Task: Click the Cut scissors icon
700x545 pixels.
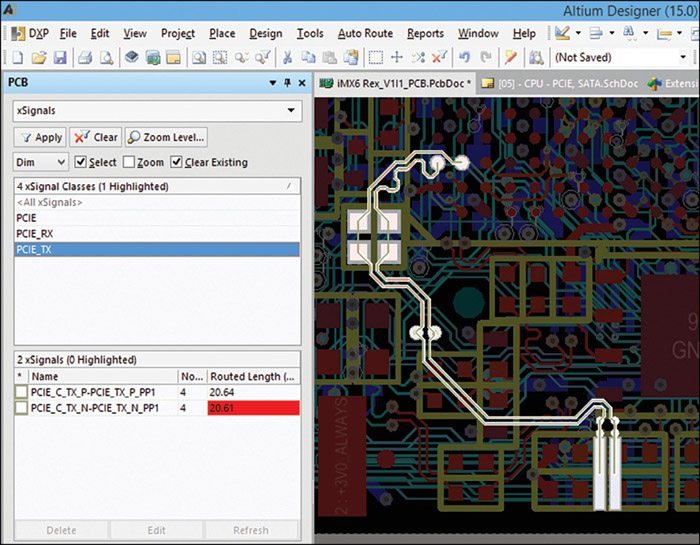Action: 288,58
